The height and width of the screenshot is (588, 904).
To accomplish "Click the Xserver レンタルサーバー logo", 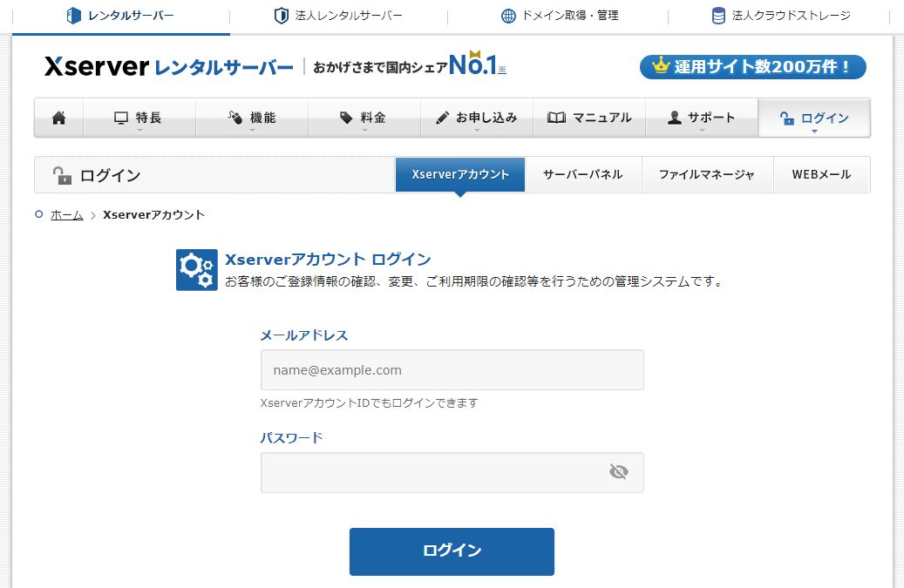I will pos(168,67).
